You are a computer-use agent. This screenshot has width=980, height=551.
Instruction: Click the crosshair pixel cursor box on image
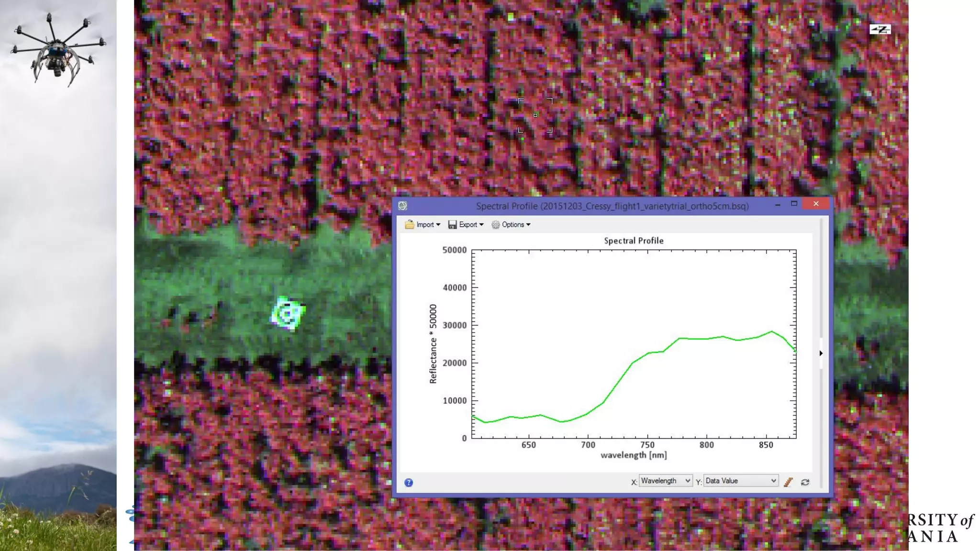coord(535,115)
